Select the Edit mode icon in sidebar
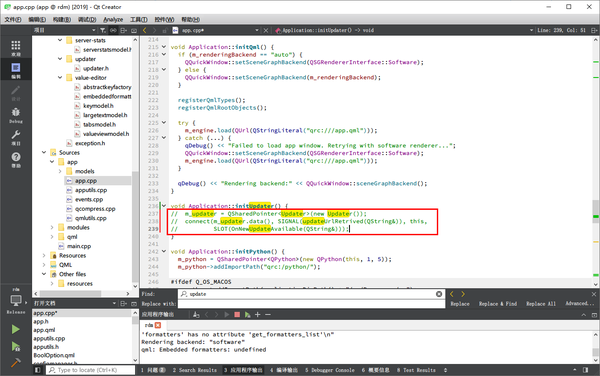 pyautogui.click(x=16, y=70)
